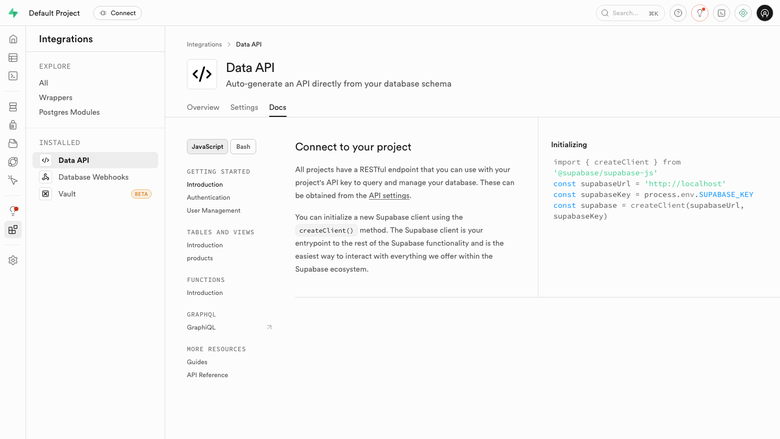Click Data API breadcrumb
The height and width of the screenshot is (439, 780).
[x=249, y=44]
